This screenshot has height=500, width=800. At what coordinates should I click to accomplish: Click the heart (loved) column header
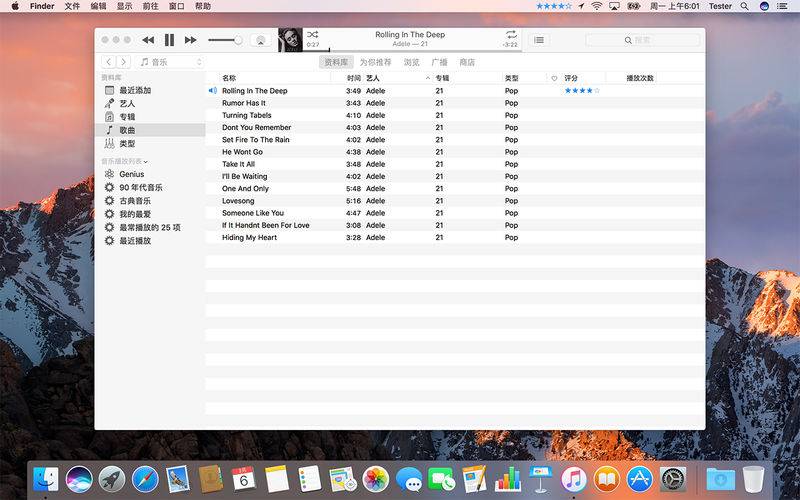click(x=554, y=78)
